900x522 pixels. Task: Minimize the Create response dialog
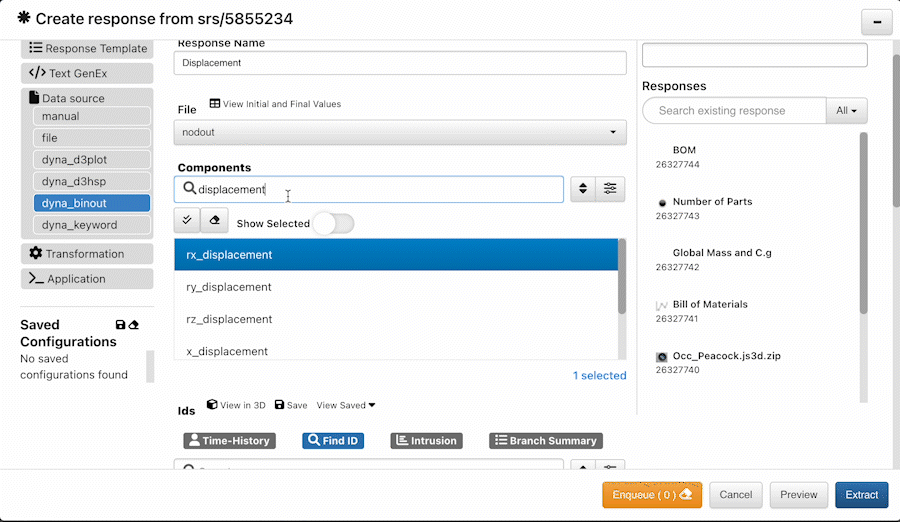876,22
